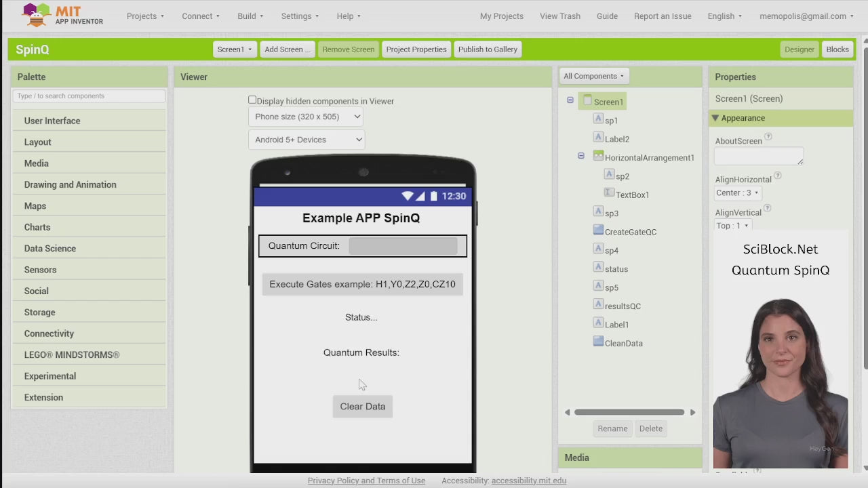
Task: Open the Projects menu
Action: click(x=145, y=16)
